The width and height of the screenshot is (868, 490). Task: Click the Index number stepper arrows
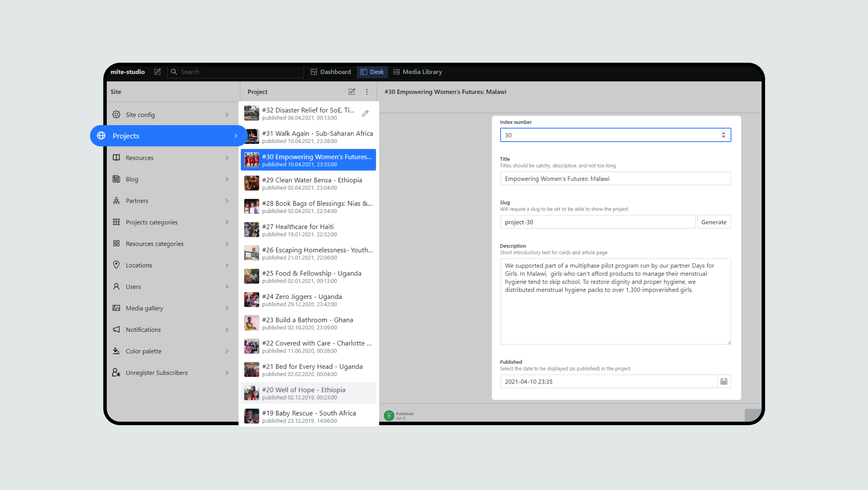pyautogui.click(x=723, y=135)
